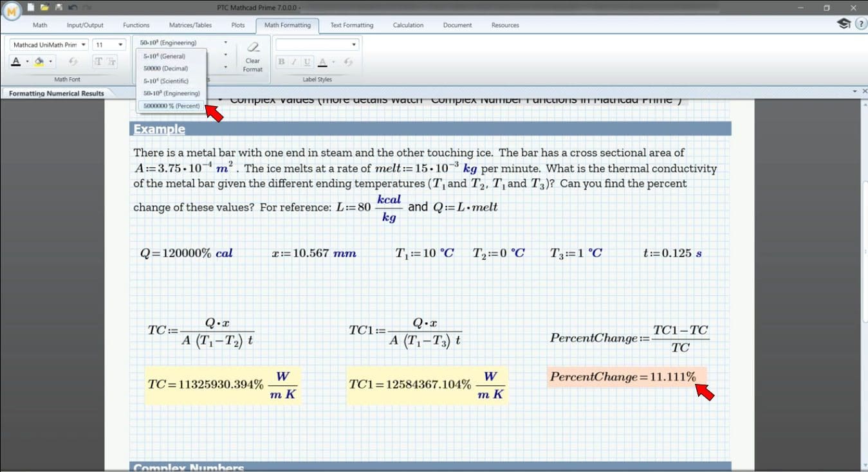Open the Help question mark icon
Image resolution: width=868 pixels, height=472 pixels.
point(861,24)
